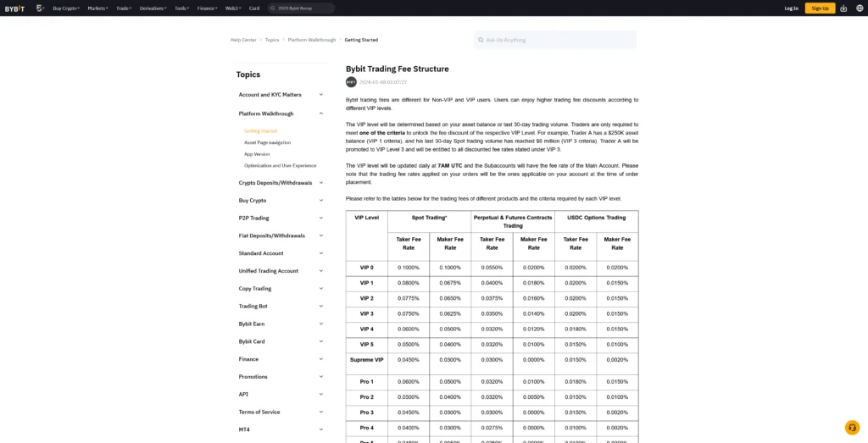Click the Spot Trading column header
868x443 pixels.
pyautogui.click(x=430, y=218)
